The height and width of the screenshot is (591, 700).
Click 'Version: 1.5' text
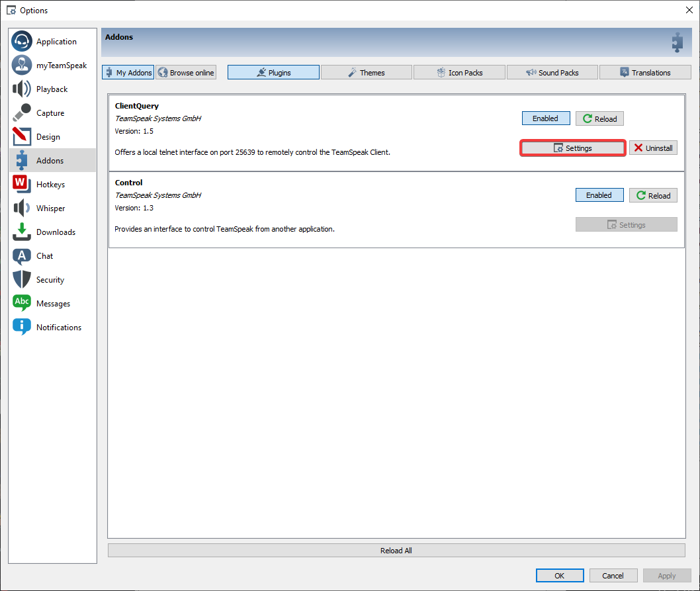[134, 131]
